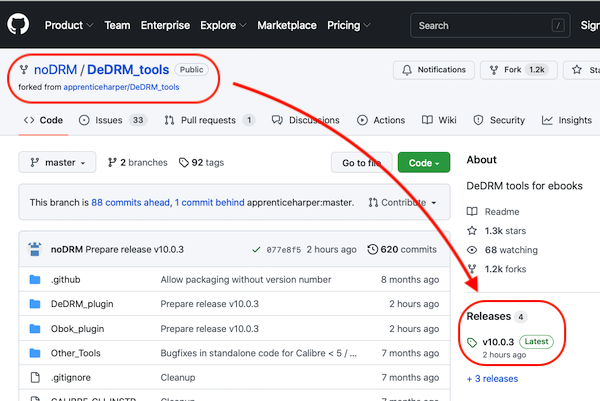Open the Prepare release v10.0.3 latest commit message
This screenshot has height=401, width=600.
[134, 249]
